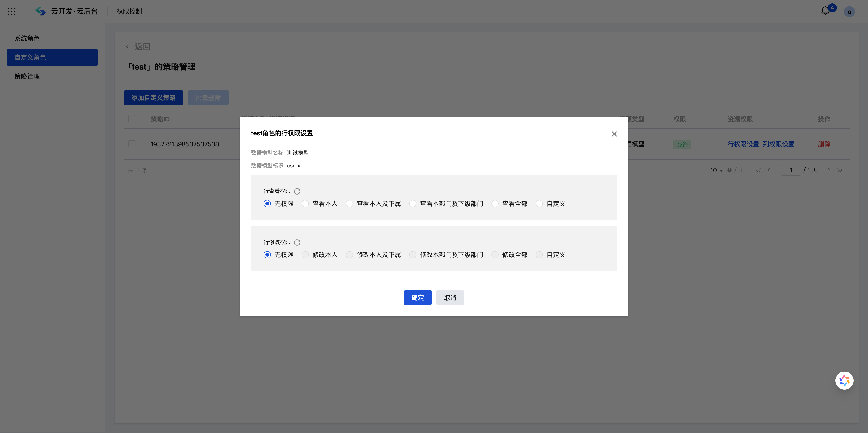Viewport: 868px width, 433px height.
Task: Select the 查看全部 radio option
Action: pyautogui.click(x=495, y=204)
